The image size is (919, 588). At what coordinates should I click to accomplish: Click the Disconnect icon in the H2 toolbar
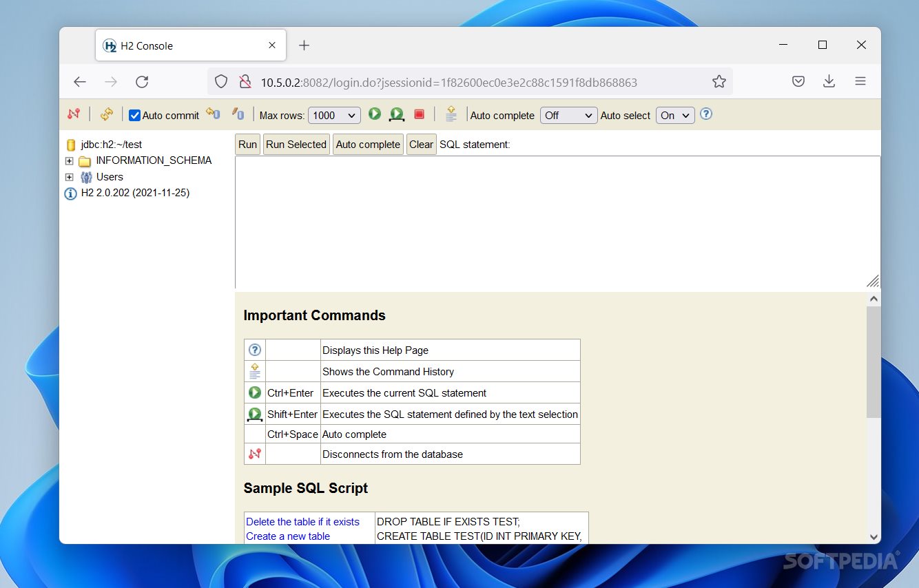point(74,114)
